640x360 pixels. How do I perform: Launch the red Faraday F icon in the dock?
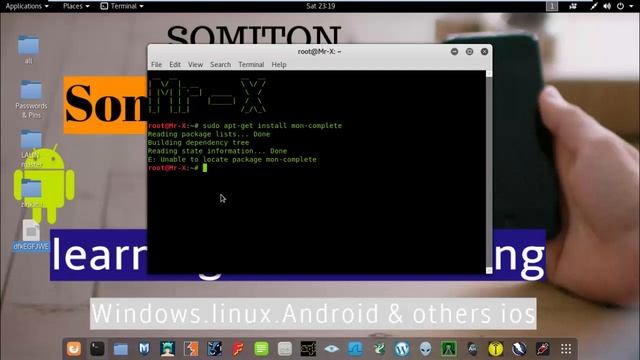[238, 349]
